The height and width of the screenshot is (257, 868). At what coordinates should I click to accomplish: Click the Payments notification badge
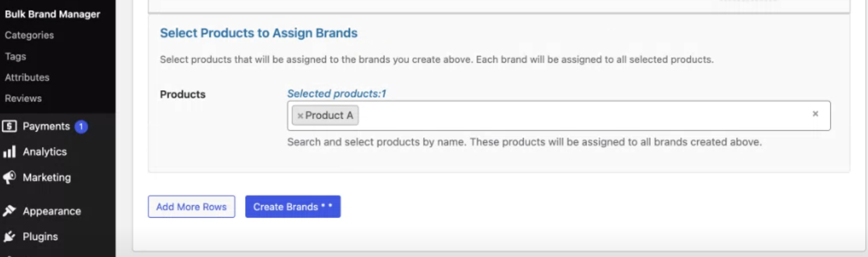pyautogui.click(x=81, y=127)
